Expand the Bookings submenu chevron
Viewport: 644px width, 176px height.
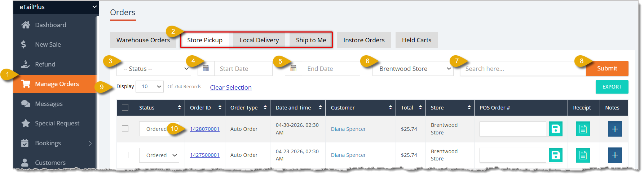tap(90, 143)
